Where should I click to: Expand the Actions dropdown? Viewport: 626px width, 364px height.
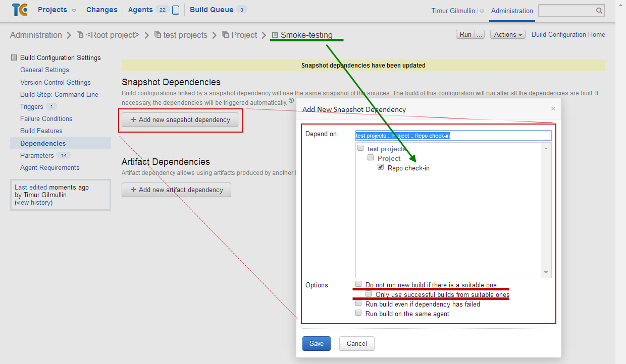[x=507, y=34]
